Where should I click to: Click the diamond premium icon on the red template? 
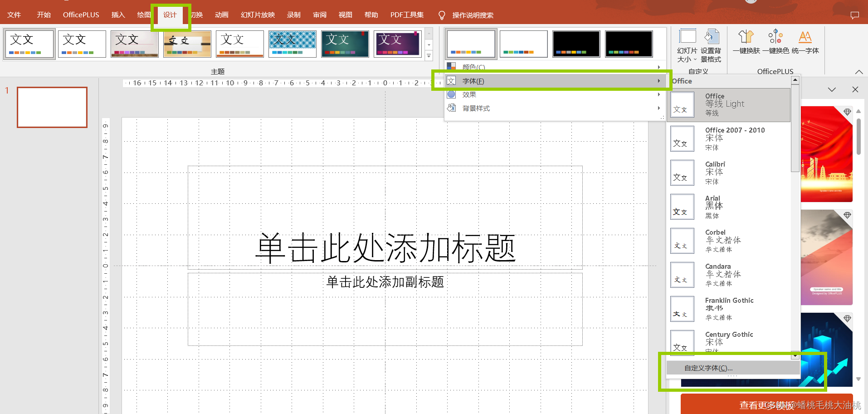(847, 112)
